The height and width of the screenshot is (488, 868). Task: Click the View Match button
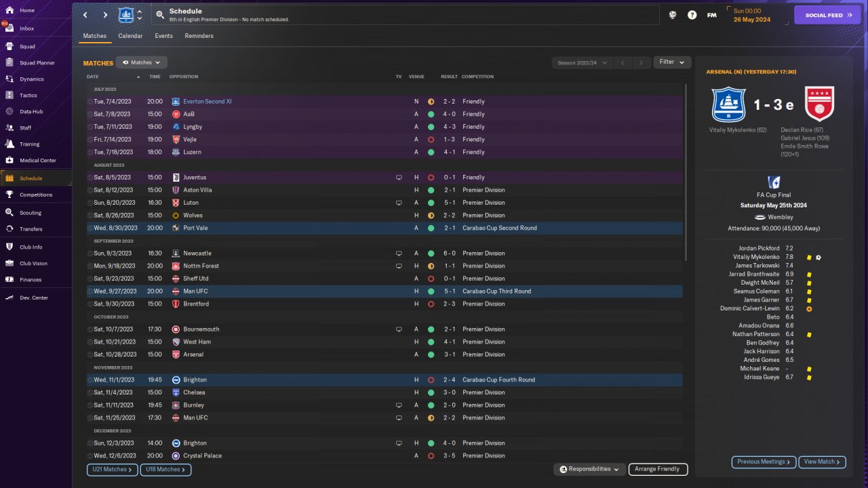(x=822, y=462)
